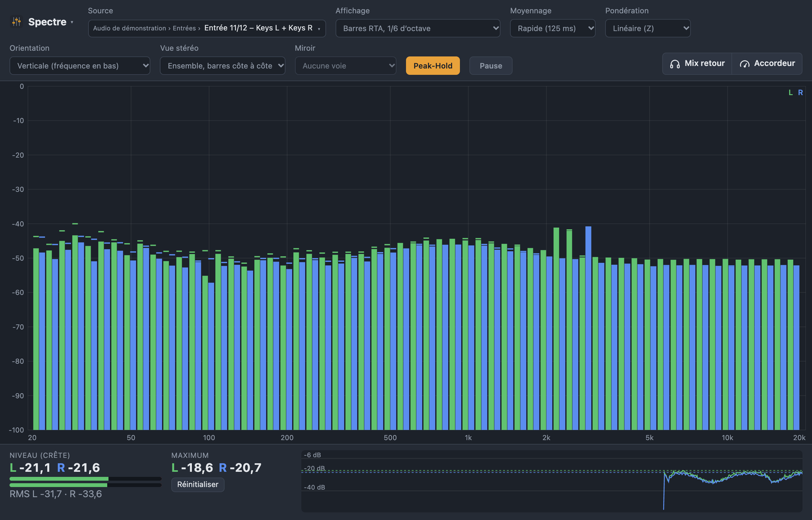Click the Audio de démonstration breadcrumb
This screenshot has height=520, width=812.
pos(129,28)
